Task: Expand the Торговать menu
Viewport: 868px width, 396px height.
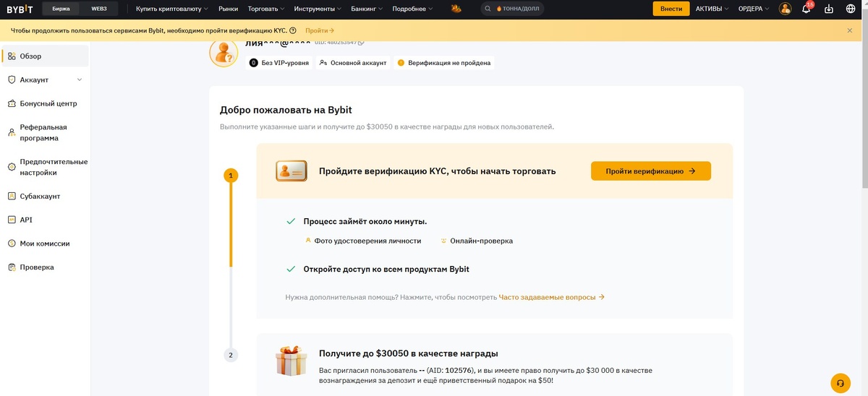Action: click(266, 9)
